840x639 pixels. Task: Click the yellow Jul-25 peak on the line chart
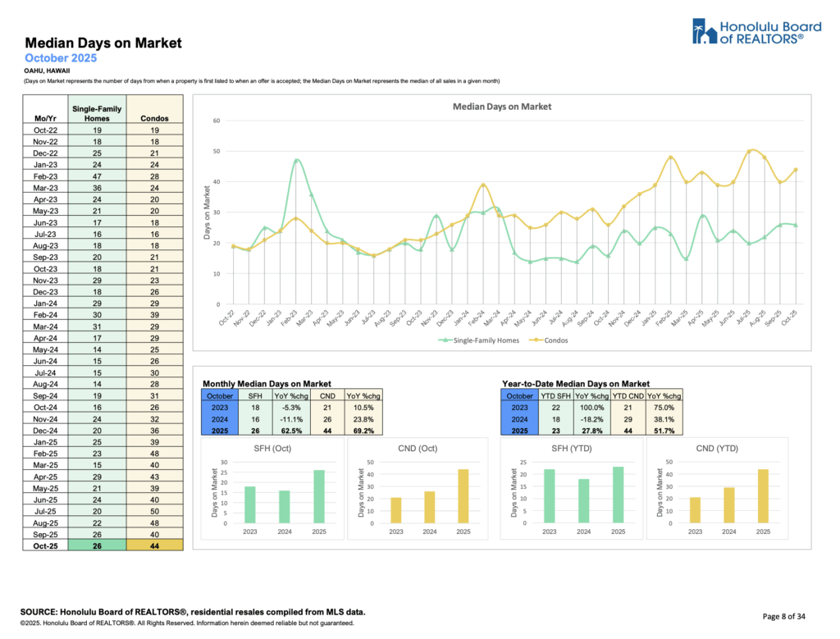click(x=751, y=151)
